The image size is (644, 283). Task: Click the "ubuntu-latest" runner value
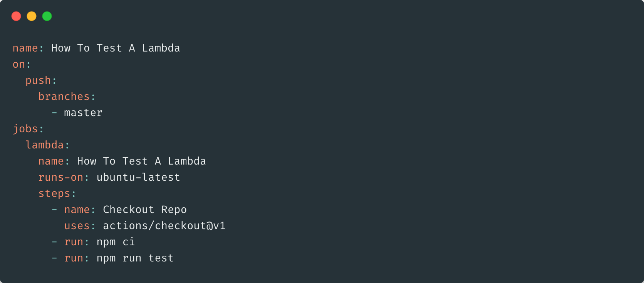point(138,177)
